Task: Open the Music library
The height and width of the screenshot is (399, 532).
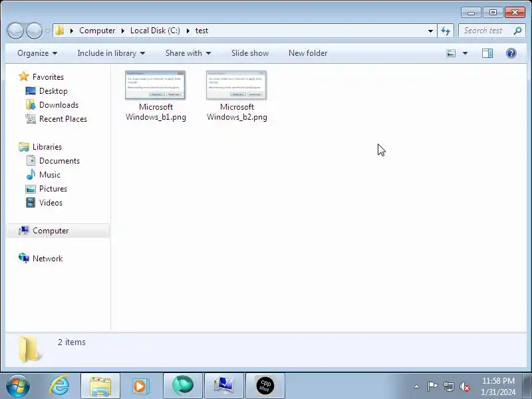Action: pos(49,175)
